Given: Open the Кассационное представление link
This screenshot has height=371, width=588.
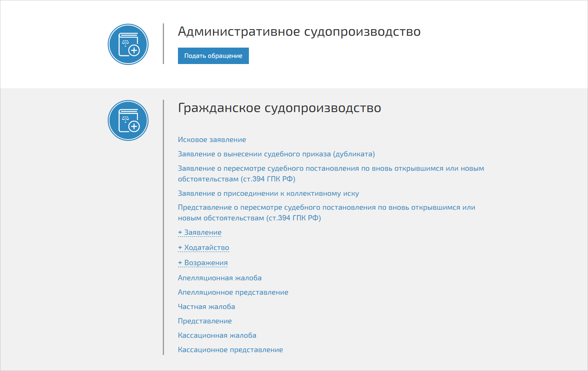Looking at the screenshot, I should pos(230,350).
